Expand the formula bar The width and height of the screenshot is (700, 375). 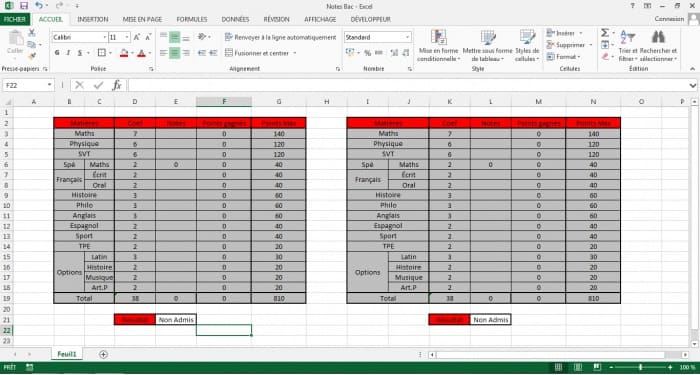693,85
